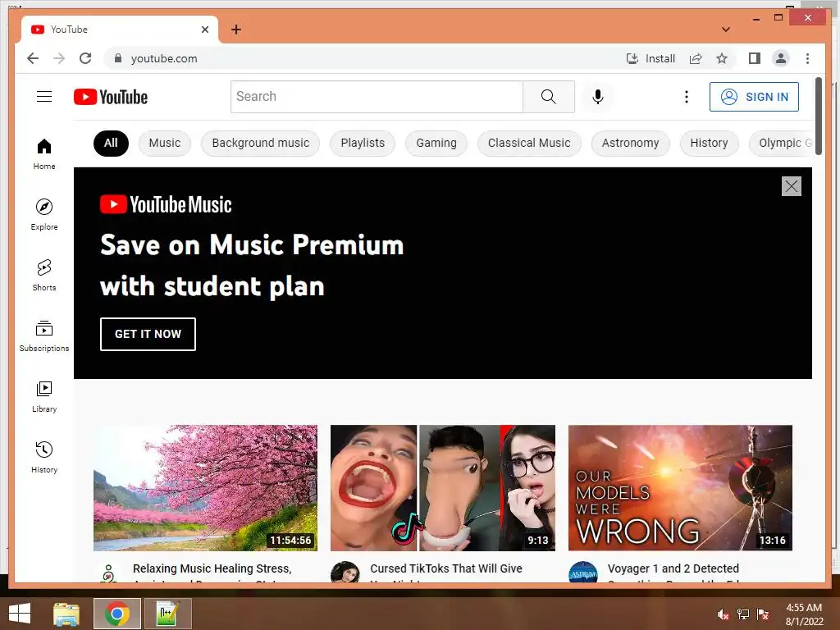Open Library in the sidebar

[44, 396]
